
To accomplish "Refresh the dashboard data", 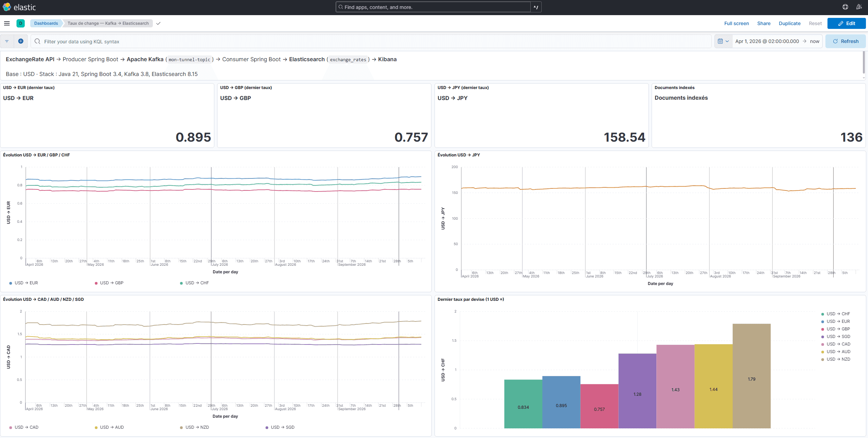I will click(845, 41).
